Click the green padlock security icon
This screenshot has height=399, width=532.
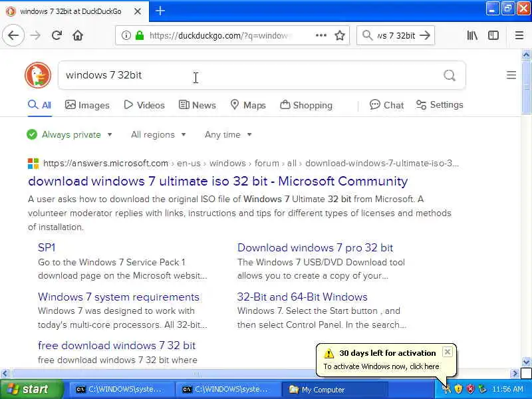coord(140,35)
